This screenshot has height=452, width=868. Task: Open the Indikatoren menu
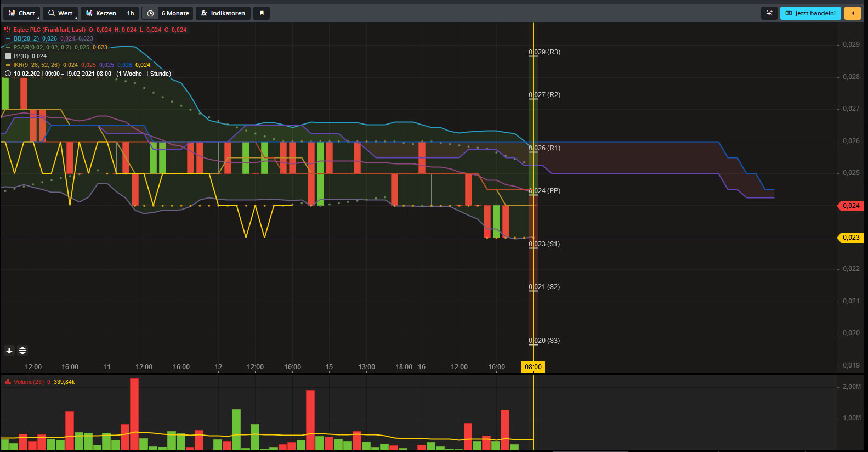coord(223,13)
